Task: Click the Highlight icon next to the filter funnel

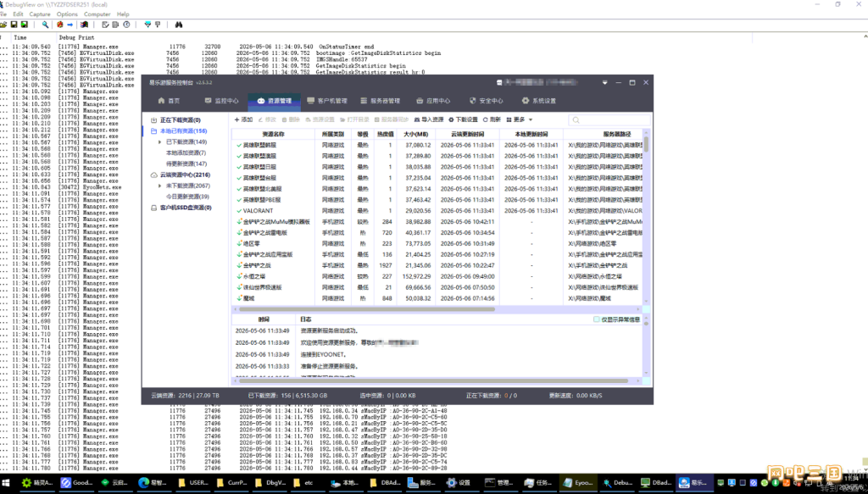Action: 158,25
